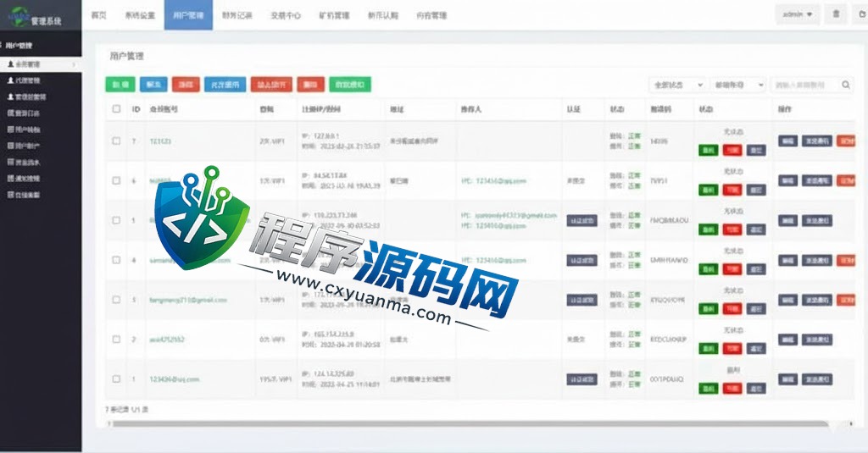Open the 全部状态 status filter dropdown

[x=677, y=85]
